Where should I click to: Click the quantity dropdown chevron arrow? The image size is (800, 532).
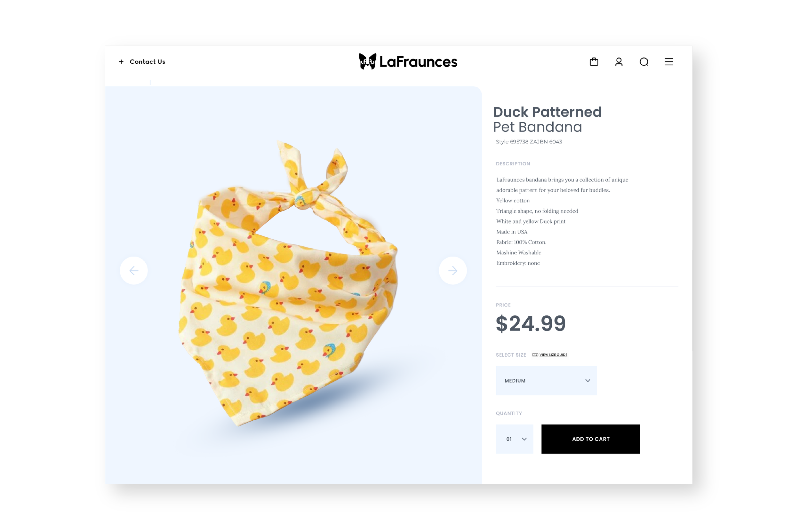(524, 439)
